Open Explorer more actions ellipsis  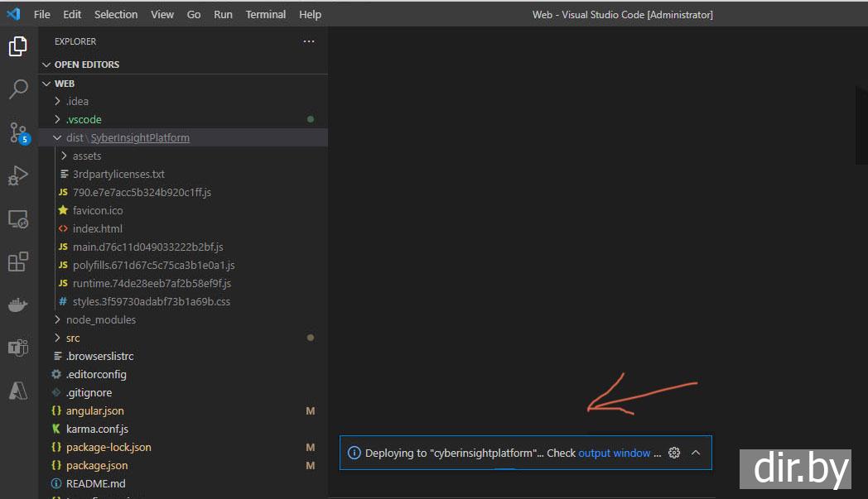click(309, 41)
